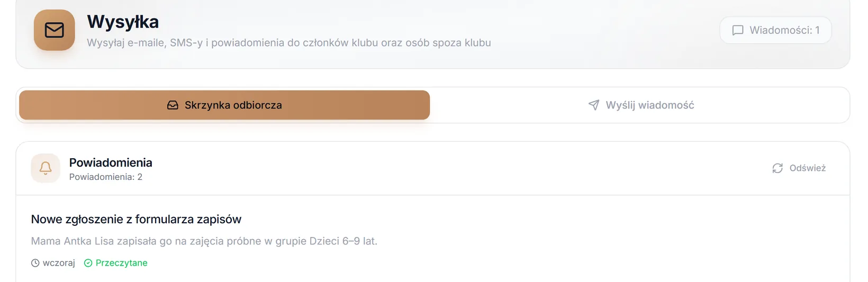Click the brown envelope Wysyłka icon

pyautogui.click(x=54, y=30)
